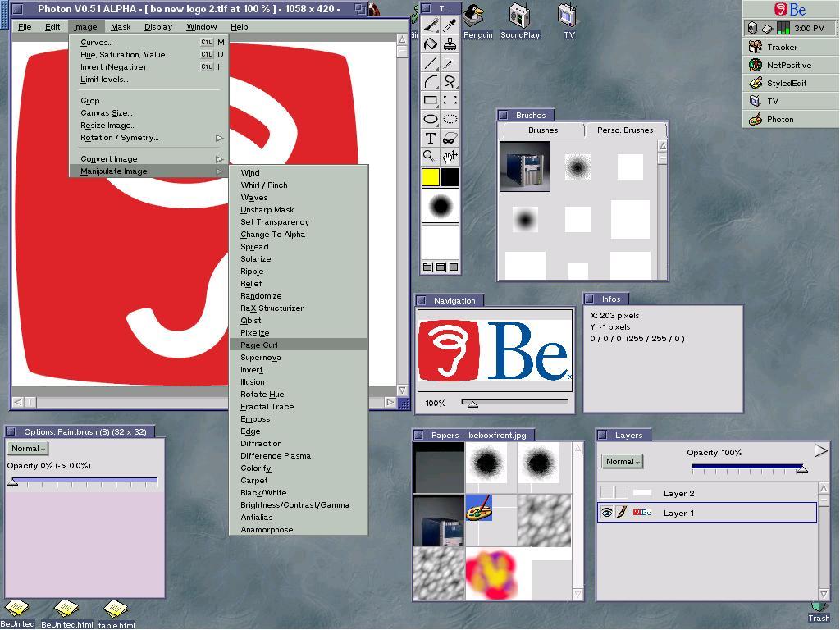This screenshot has width=840, height=630.
Task: Select the Zoom magnifier tool
Action: point(430,157)
